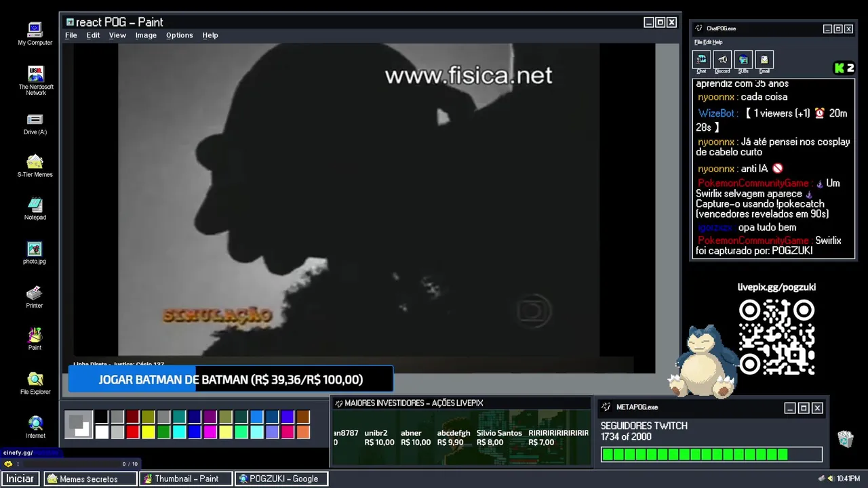868x488 pixels.
Task: Launch the Notepad desktop icon
Action: tap(35, 209)
